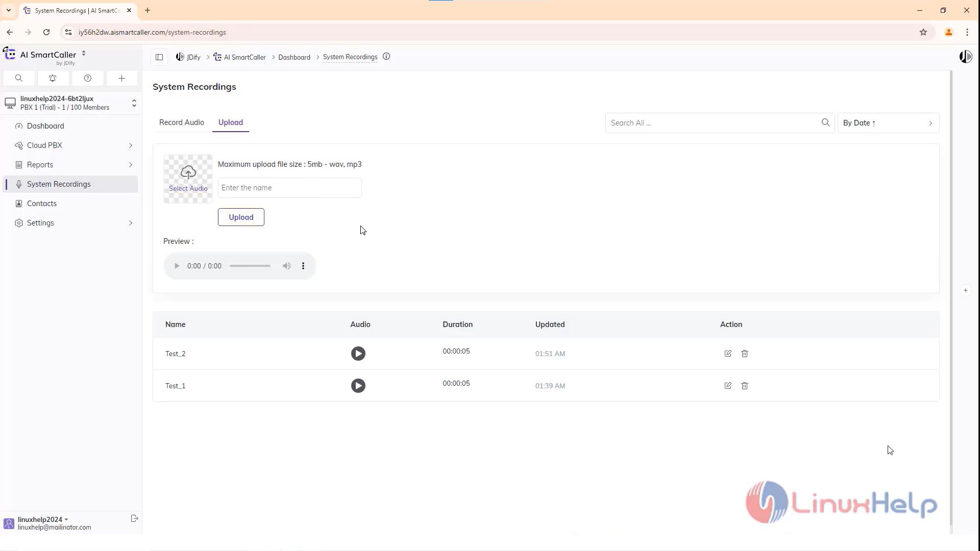Open the By Date sort dropdown

[888, 123]
